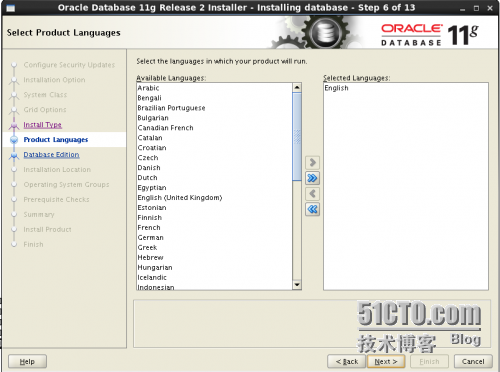Click the Grid Options step
500x372 pixels.
tap(45, 110)
